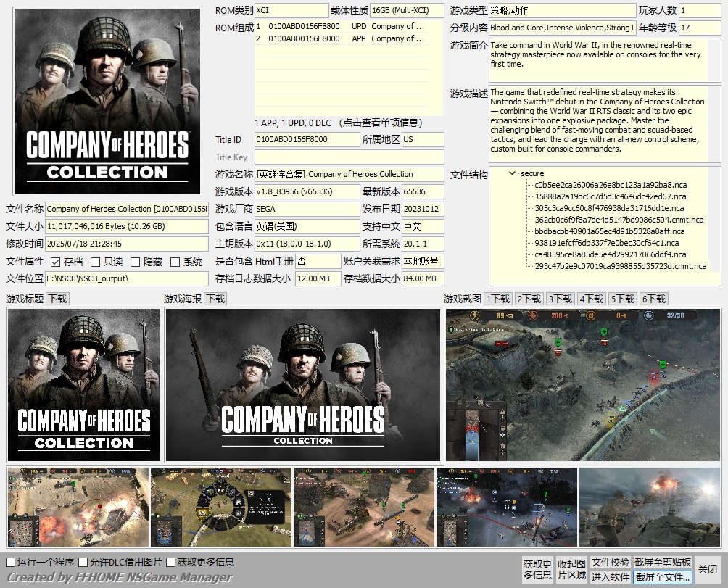Image resolution: width=728 pixels, height=588 pixels.
Task: Click the 游戏标题 title icon image
Action: coord(84,385)
